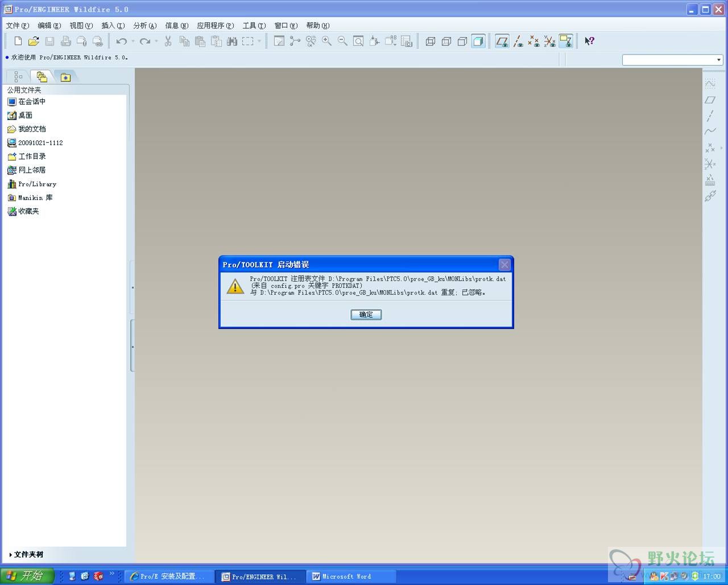Click the Paste clipboard icon
Screen dimensions: 728x585
200,41
